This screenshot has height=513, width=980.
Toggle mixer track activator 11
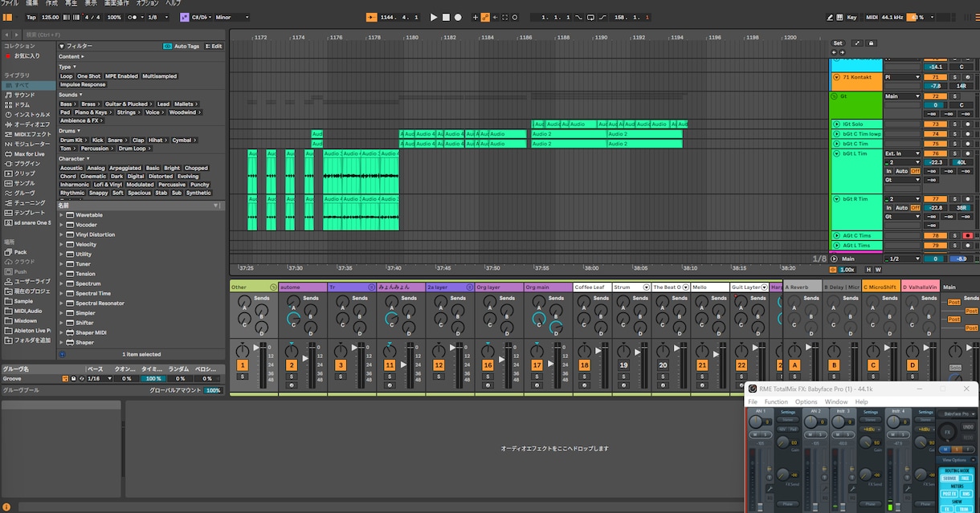point(390,365)
